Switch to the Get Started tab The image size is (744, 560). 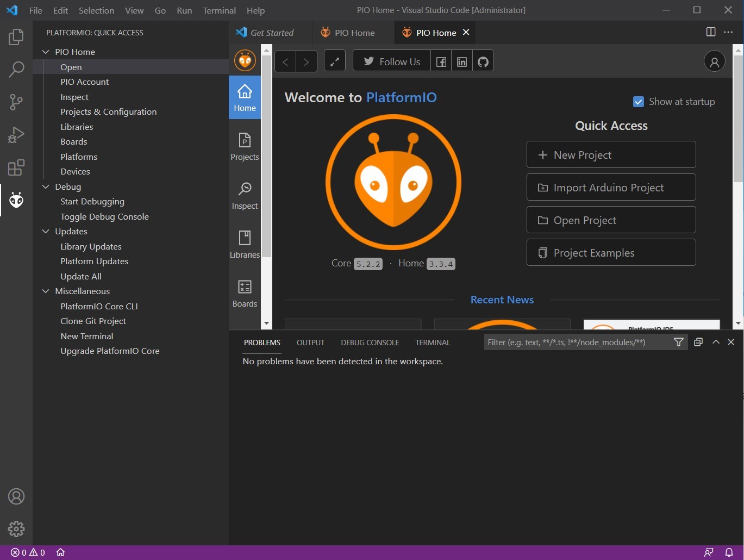271,33
